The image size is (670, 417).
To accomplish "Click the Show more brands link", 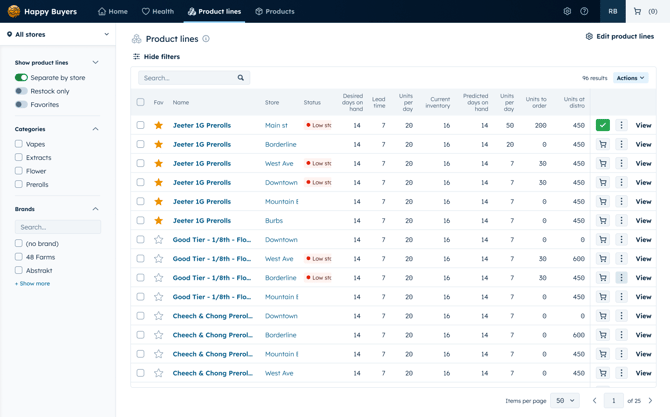I will tap(32, 284).
